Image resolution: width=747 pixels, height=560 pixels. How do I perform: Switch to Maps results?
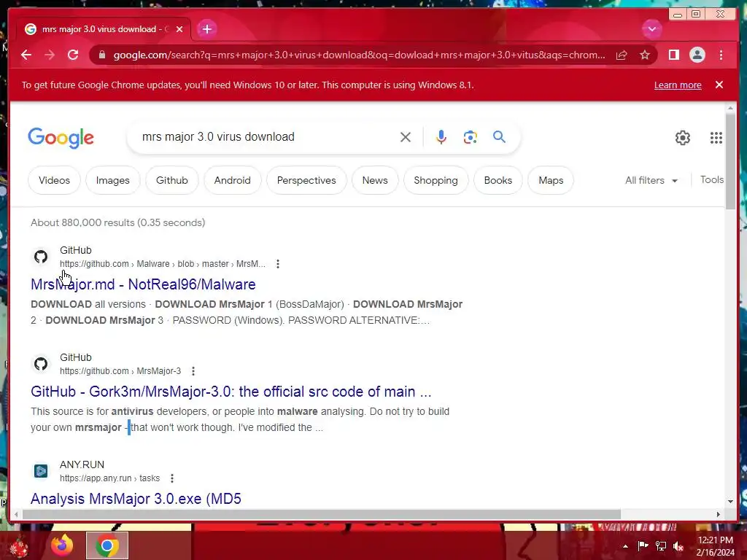click(551, 181)
